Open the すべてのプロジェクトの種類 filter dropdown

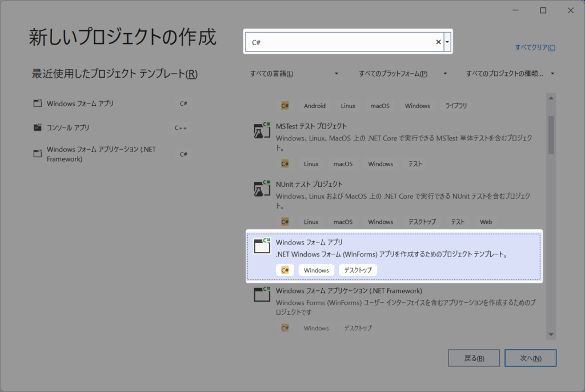[510, 74]
